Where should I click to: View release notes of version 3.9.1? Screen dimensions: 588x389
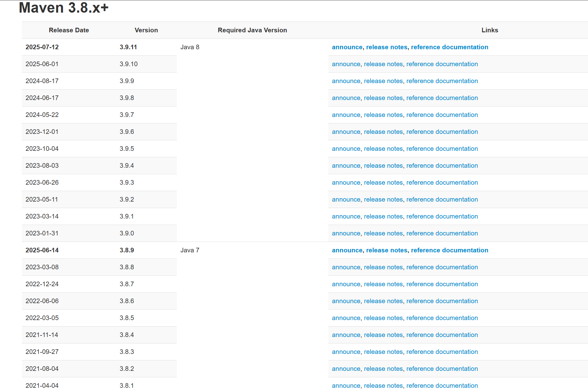click(383, 216)
